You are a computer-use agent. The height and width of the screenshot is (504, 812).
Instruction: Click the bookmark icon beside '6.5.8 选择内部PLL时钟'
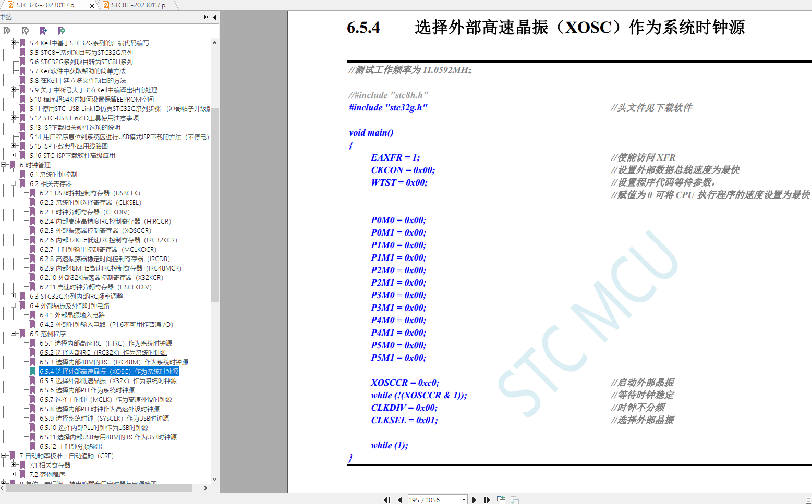click(x=32, y=409)
